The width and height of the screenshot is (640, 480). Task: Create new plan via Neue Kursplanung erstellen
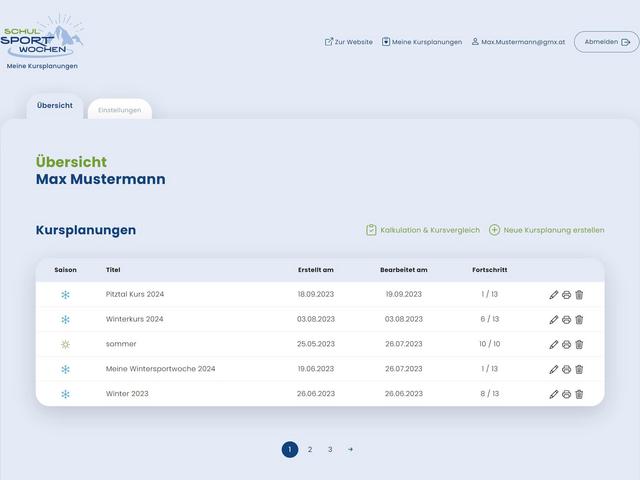click(x=547, y=230)
